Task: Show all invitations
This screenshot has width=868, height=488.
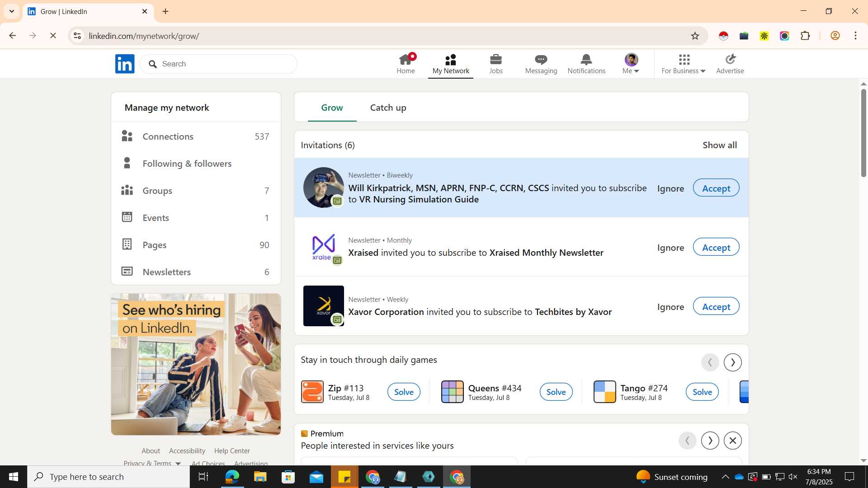Action: [720, 145]
